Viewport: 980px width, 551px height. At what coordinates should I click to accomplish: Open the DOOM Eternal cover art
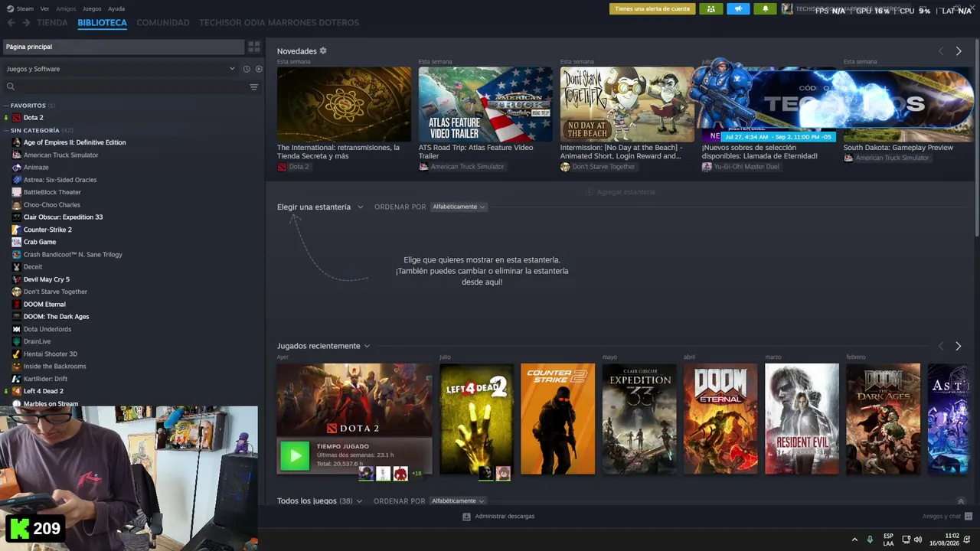pos(720,419)
